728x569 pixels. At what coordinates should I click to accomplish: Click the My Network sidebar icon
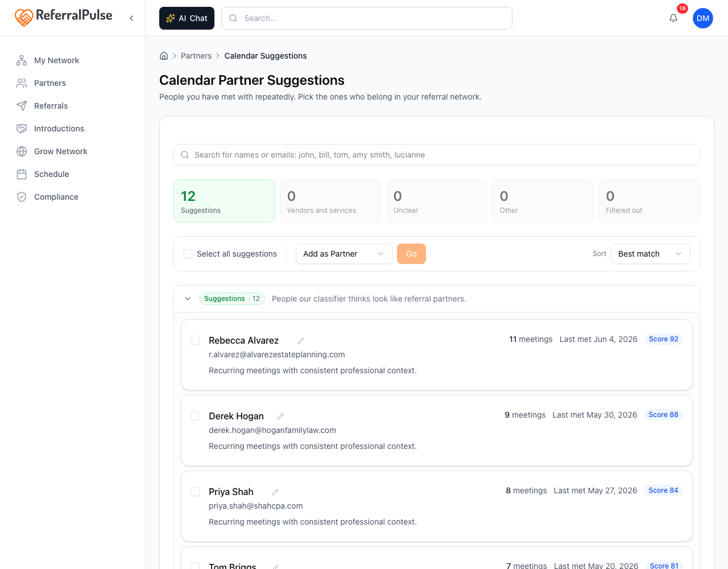pos(22,60)
